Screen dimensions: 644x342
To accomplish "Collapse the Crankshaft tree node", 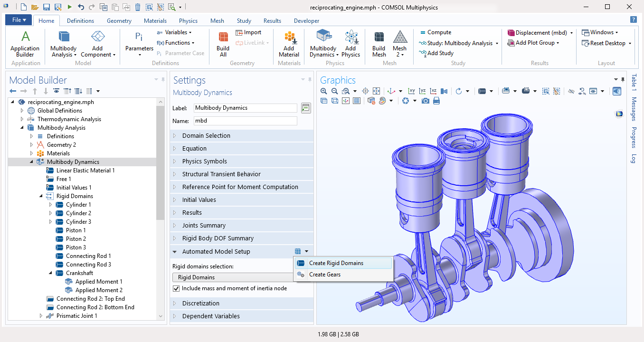I will (x=50, y=273).
